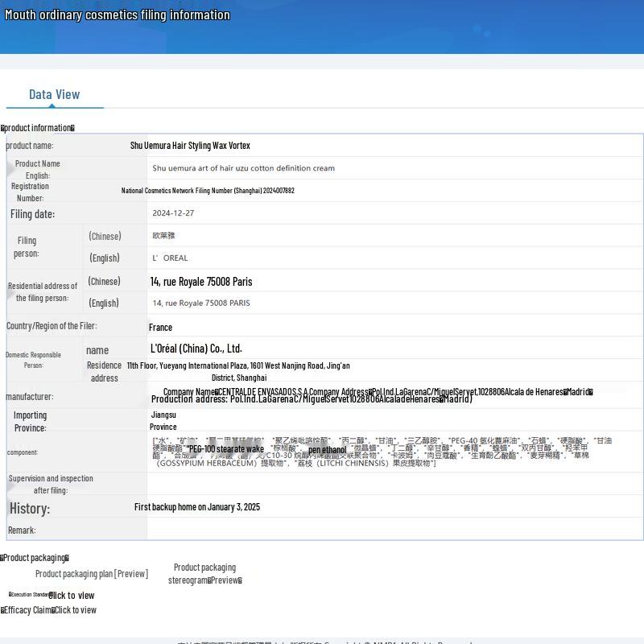Click to view Efficacy Claim

pyautogui.click(x=75, y=610)
